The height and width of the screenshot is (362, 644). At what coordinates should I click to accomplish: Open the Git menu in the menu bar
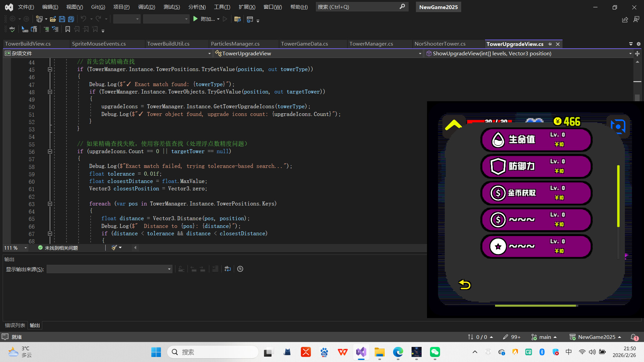click(98, 7)
